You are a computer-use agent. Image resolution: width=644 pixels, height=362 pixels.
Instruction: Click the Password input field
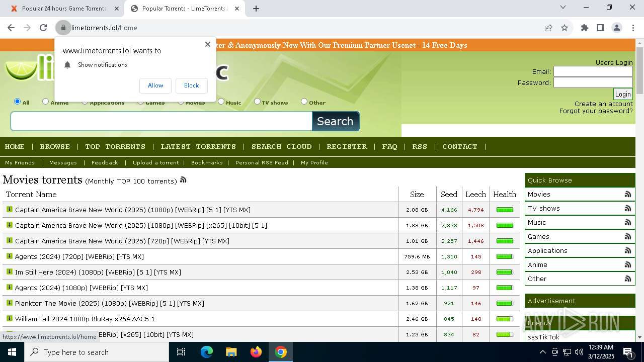(x=593, y=82)
